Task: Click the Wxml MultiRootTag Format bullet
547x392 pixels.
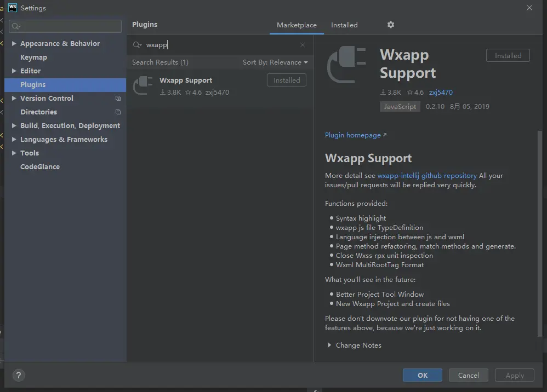Action: click(379, 265)
